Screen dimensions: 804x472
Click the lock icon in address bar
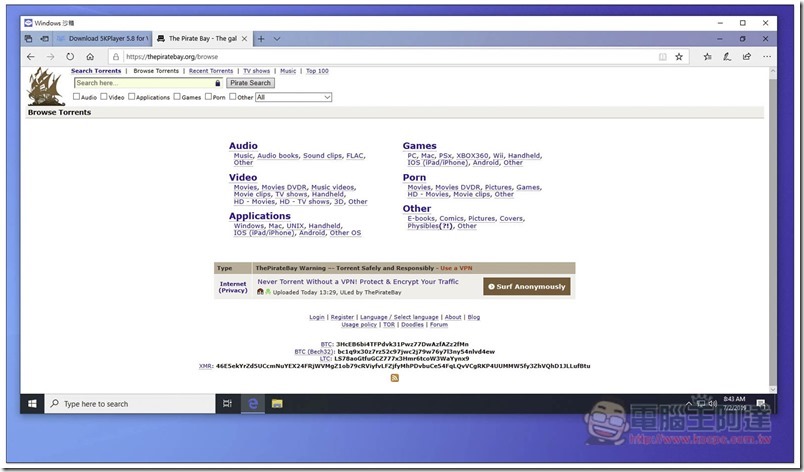pos(116,57)
